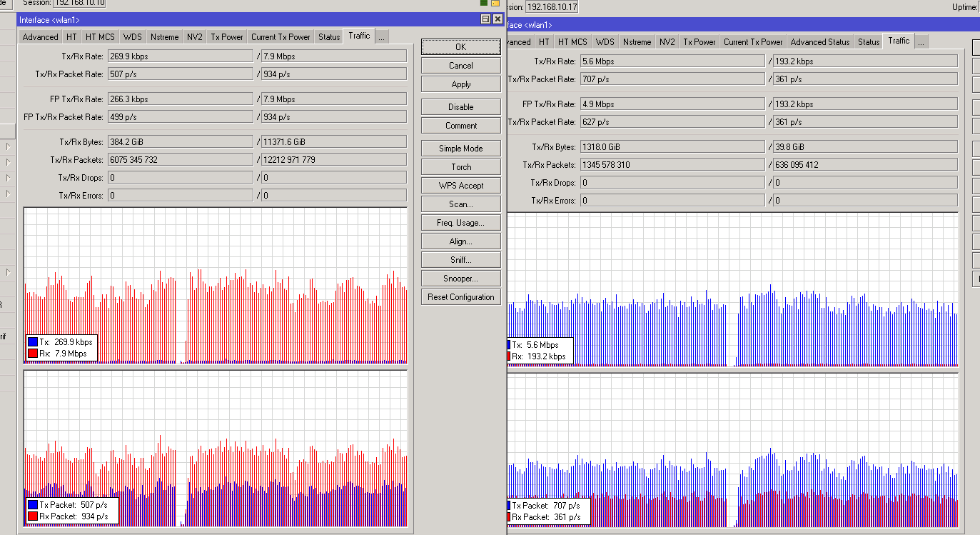Open HT tab in right window

(544, 42)
